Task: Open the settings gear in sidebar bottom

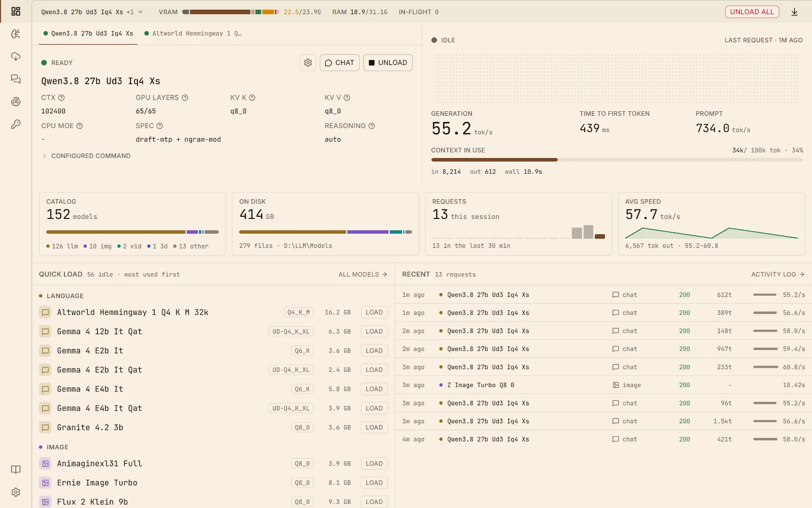Action: click(16, 492)
